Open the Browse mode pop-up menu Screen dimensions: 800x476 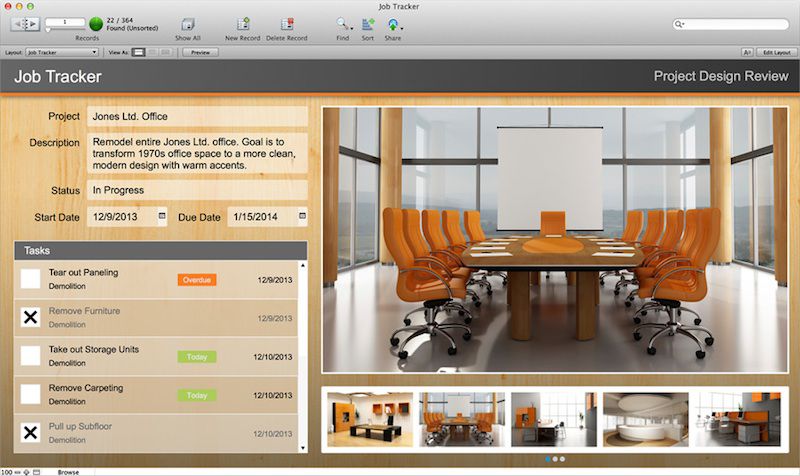(68, 471)
